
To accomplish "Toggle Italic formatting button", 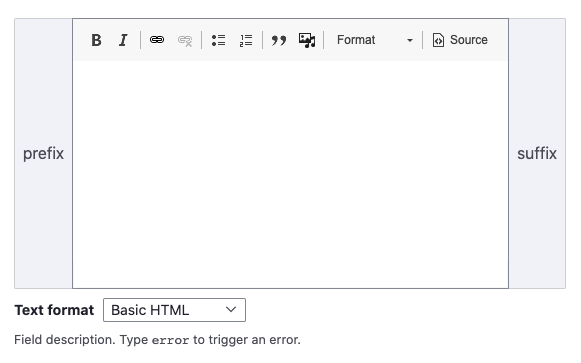I will point(123,40).
